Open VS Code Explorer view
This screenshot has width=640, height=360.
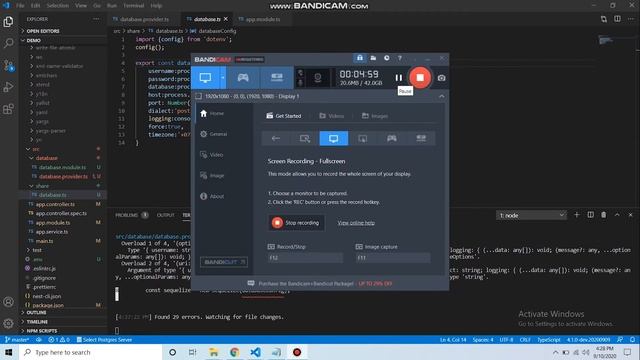8,22
